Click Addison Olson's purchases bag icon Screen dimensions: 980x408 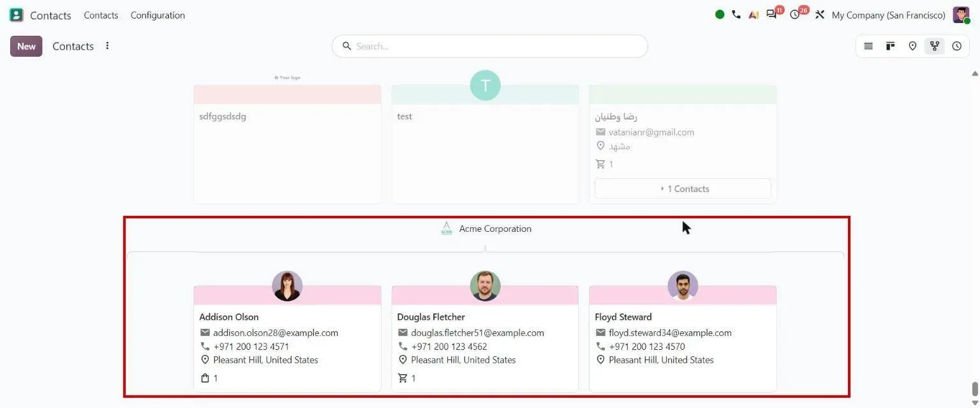coord(205,378)
